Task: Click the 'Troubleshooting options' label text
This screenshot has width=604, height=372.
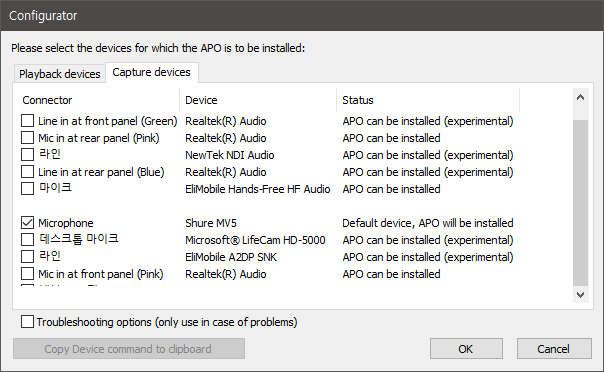Action: [x=167, y=322]
